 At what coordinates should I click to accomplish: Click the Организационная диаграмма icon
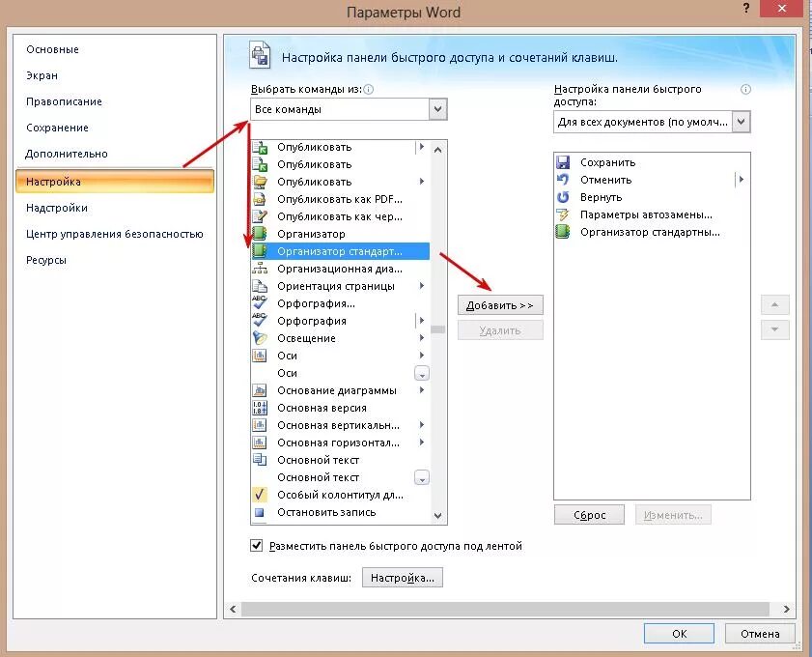pos(260,269)
